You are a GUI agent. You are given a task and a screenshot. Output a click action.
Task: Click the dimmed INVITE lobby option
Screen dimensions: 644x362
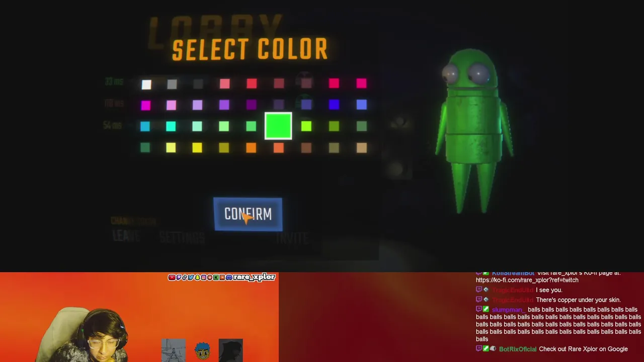click(x=292, y=238)
